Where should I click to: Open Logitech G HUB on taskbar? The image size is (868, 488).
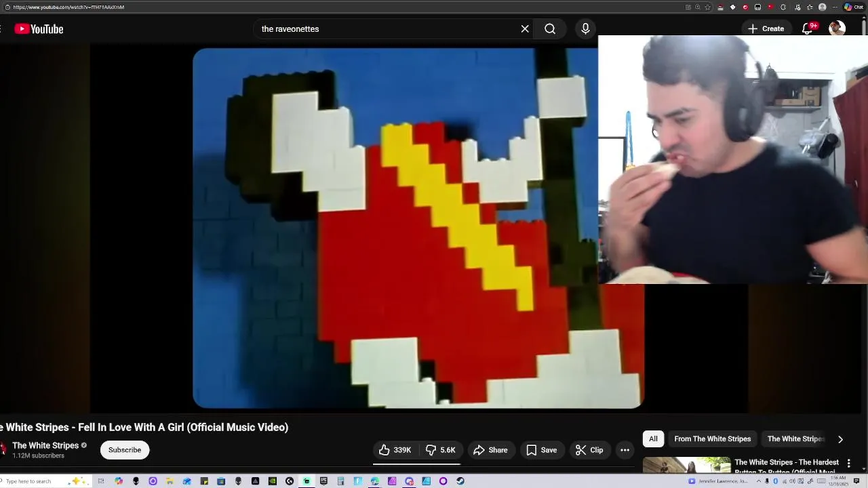[x=290, y=481]
